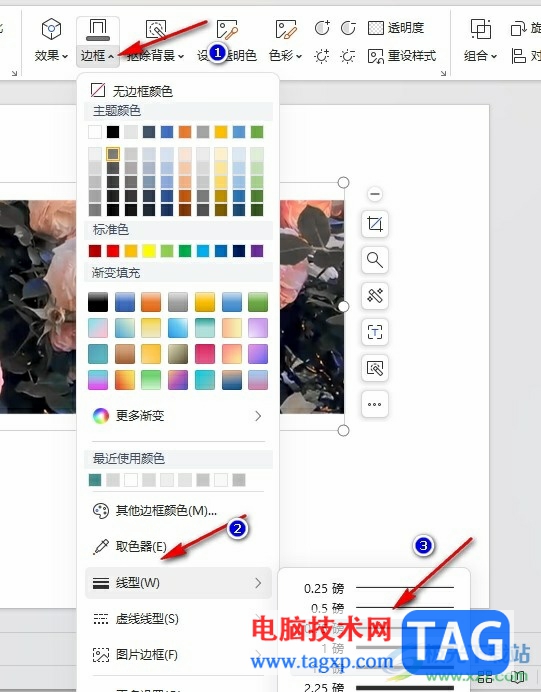
Task: Increase brightness with the sun plus icon
Action: tap(322, 56)
